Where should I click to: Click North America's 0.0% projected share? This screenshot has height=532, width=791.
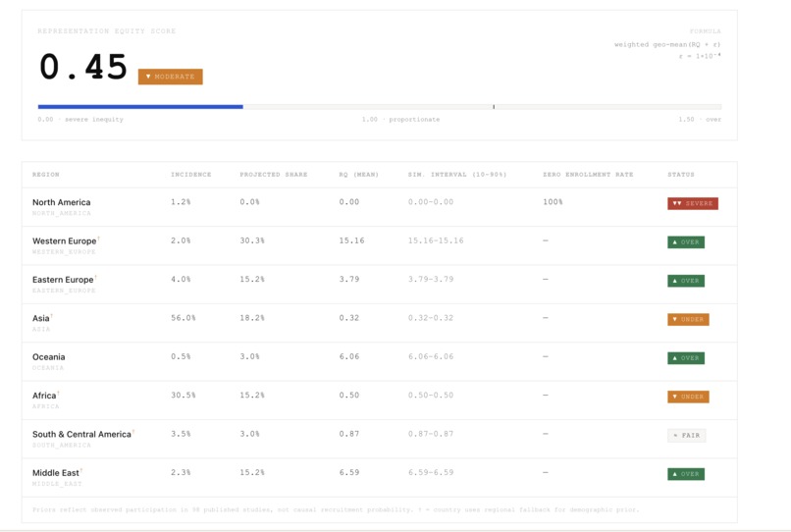[249, 202]
